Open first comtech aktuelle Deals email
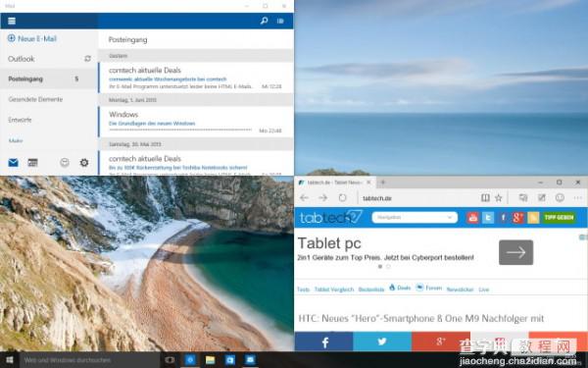 coord(196,78)
